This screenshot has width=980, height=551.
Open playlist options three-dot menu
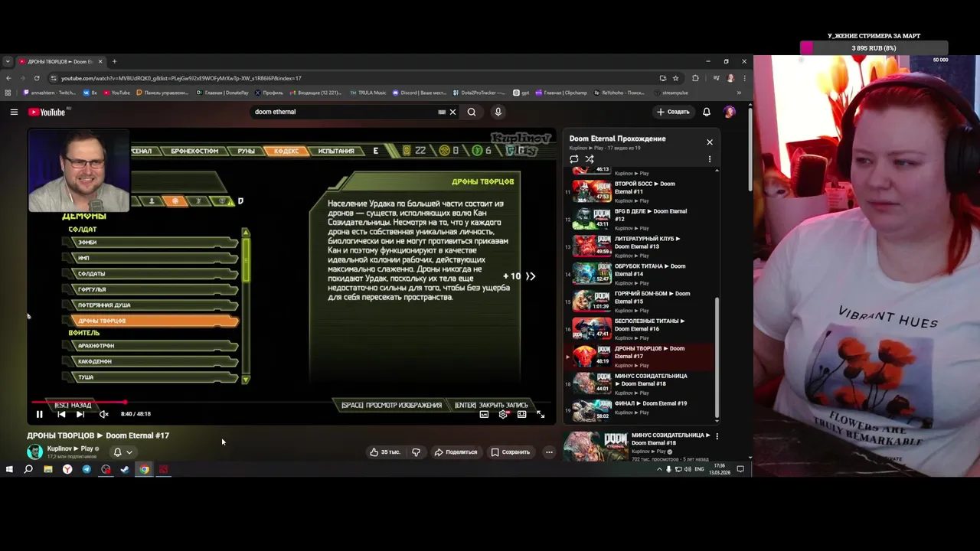(x=710, y=159)
